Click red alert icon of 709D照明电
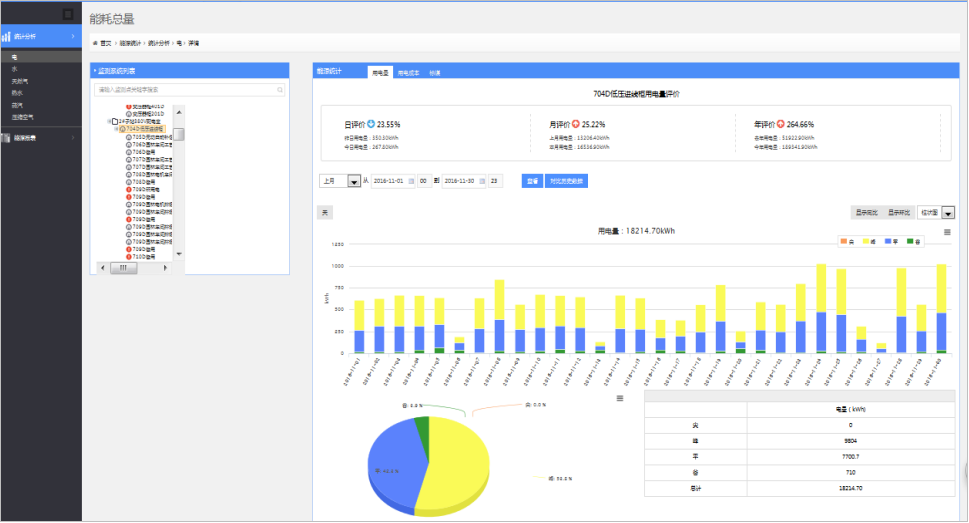This screenshot has width=969, height=523. pyautogui.click(x=129, y=190)
